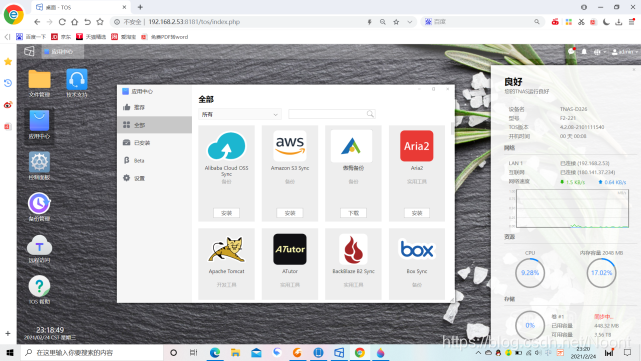
Task: Click the blue A-logo backup app icon
Action: pyautogui.click(x=352, y=146)
